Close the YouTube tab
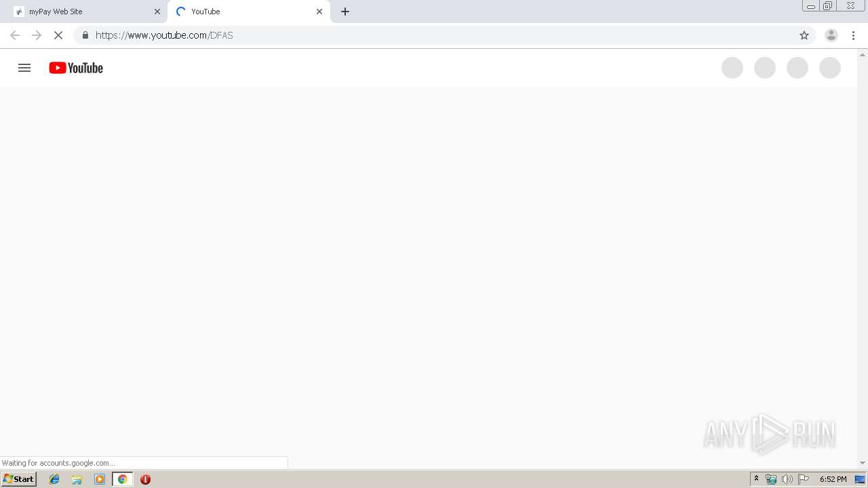The height and width of the screenshot is (488, 868). click(319, 12)
